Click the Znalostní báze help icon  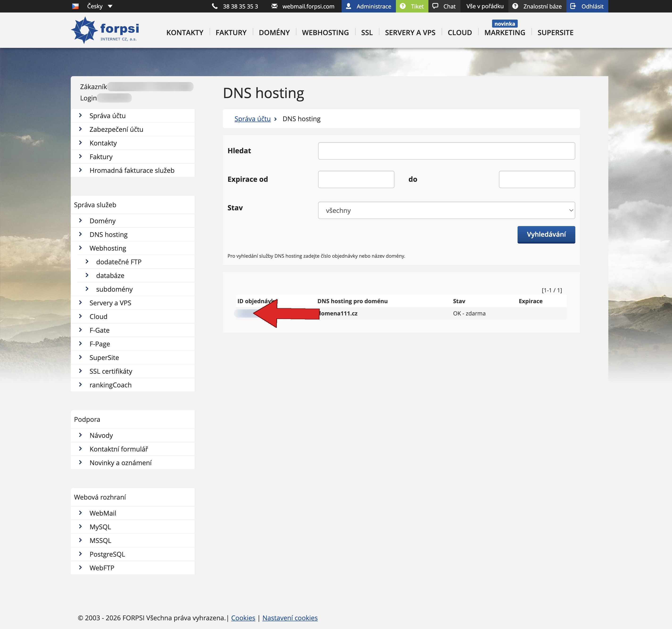pyautogui.click(x=515, y=6)
